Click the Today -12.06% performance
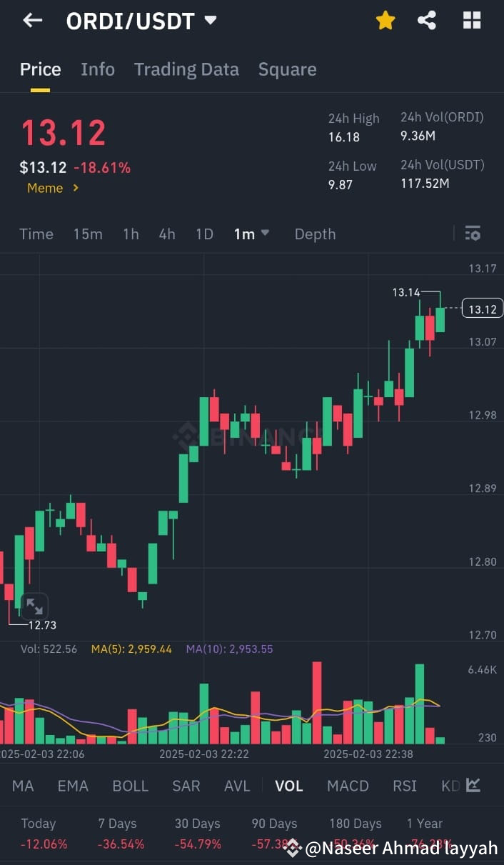 (44, 834)
